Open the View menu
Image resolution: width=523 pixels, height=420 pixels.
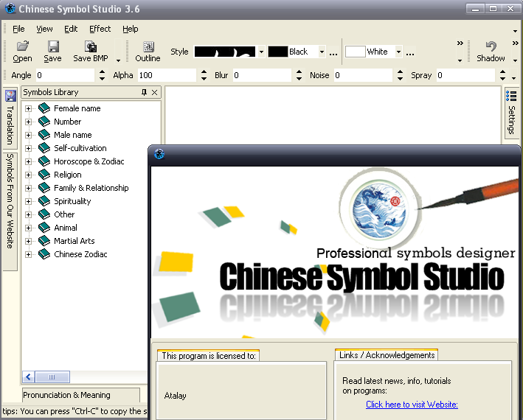pyautogui.click(x=44, y=29)
